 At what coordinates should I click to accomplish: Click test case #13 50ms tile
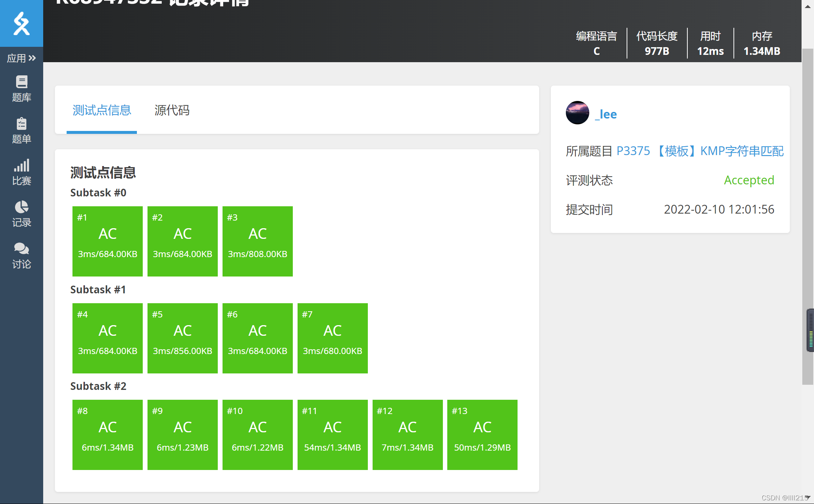482,435
